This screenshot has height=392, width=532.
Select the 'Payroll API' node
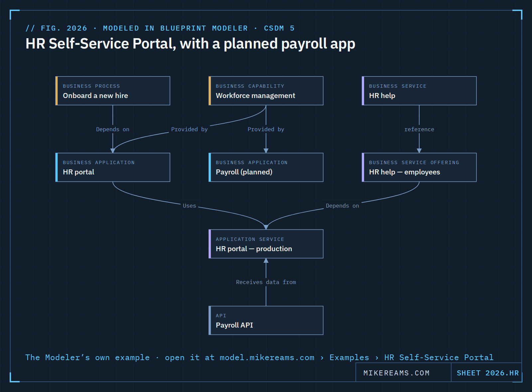[266, 320]
